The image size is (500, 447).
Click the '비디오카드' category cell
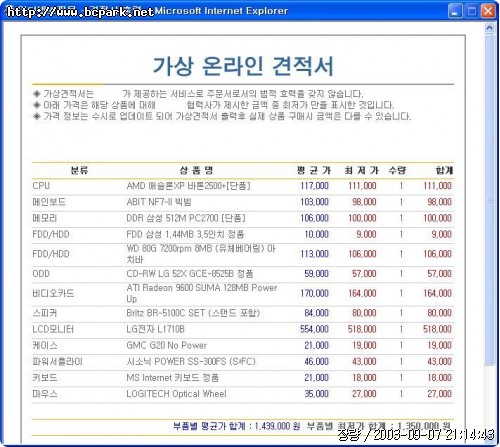(53, 293)
